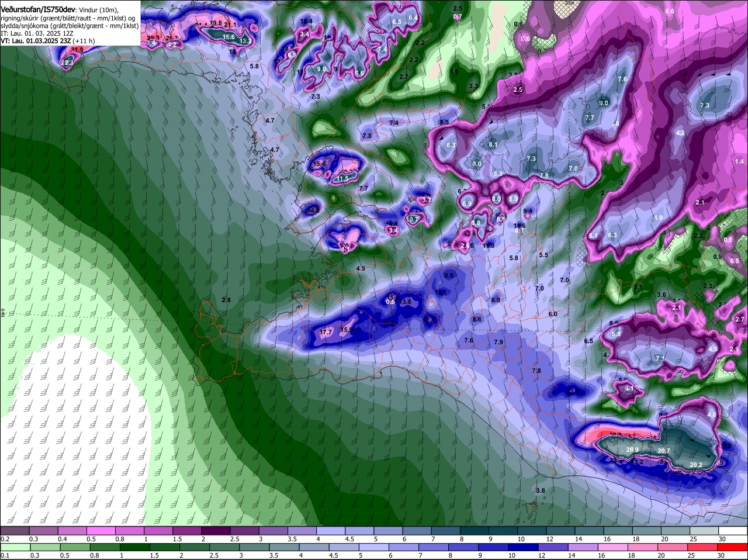748x560 pixels.
Task: Click the '19.8' wind value on the map
Action: point(216,23)
